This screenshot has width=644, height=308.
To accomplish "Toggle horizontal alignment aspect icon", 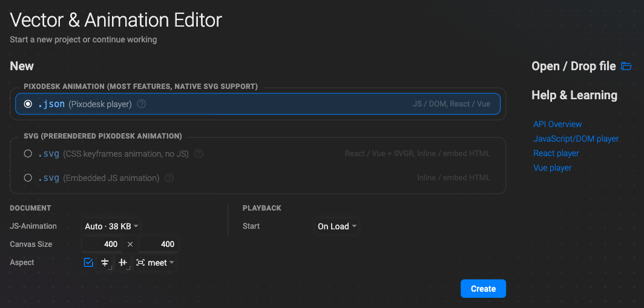I will (x=105, y=263).
